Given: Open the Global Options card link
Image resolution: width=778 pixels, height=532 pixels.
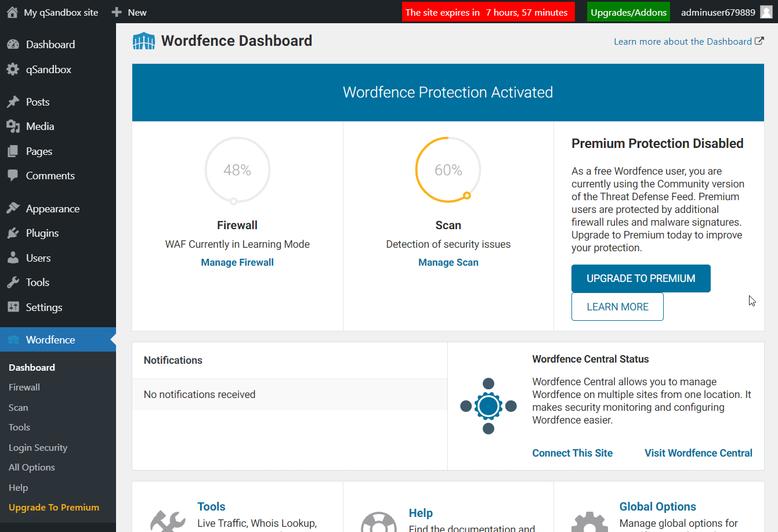Looking at the screenshot, I should [x=658, y=506].
